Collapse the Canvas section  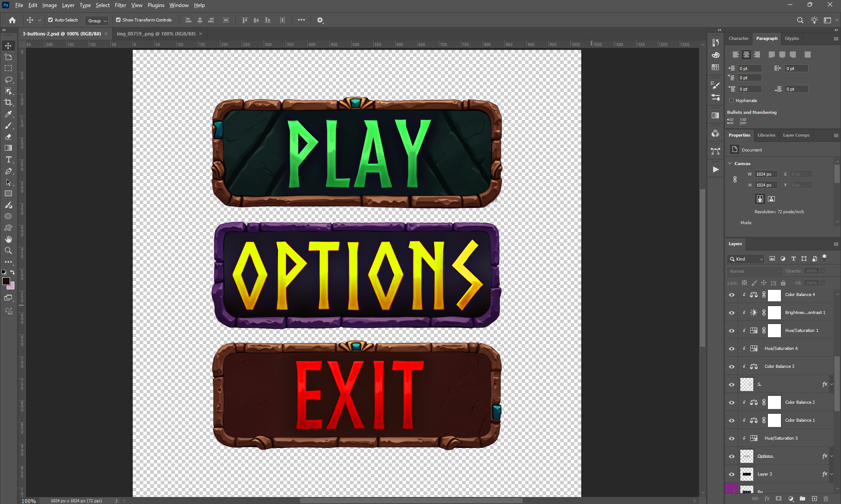(x=730, y=163)
